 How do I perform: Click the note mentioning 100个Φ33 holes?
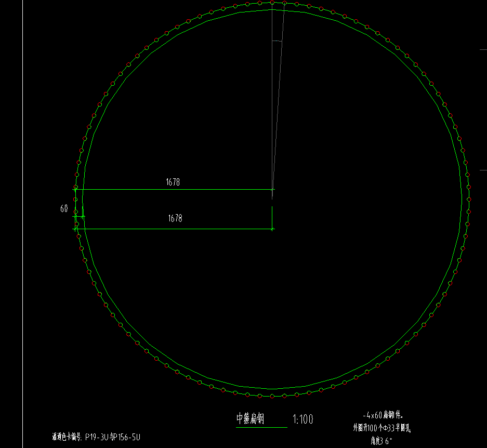coord(381,428)
